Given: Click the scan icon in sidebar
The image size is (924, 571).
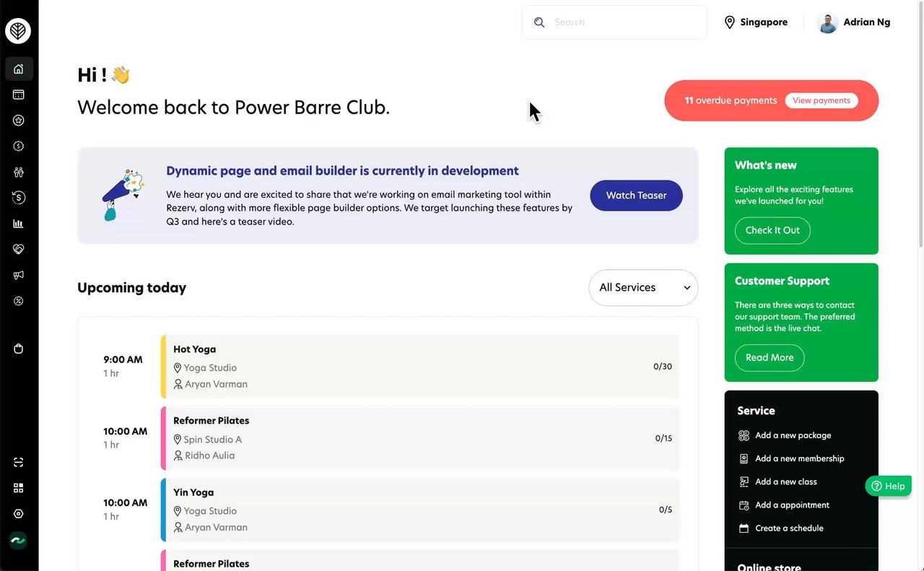Looking at the screenshot, I should click(19, 462).
